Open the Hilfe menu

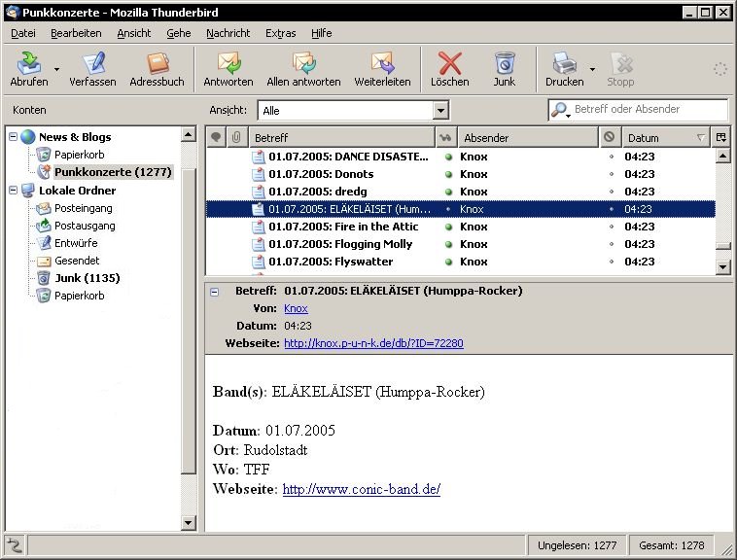322,33
